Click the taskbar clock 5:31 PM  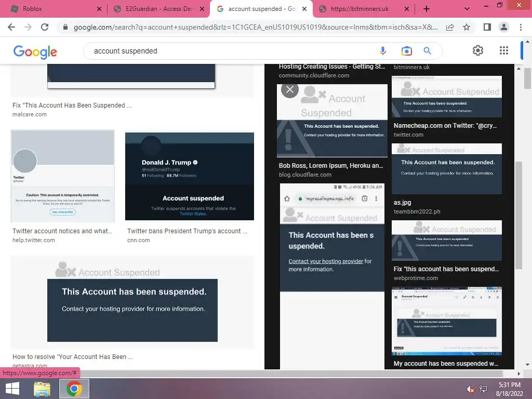[x=509, y=385]
